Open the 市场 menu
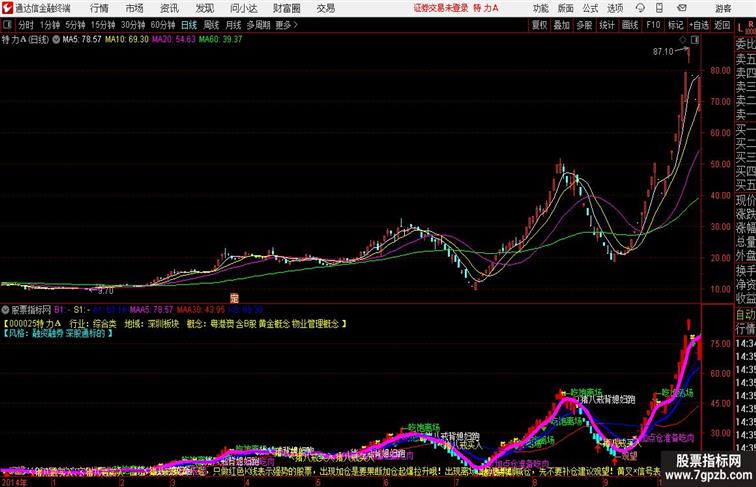 tap(135, 8)
